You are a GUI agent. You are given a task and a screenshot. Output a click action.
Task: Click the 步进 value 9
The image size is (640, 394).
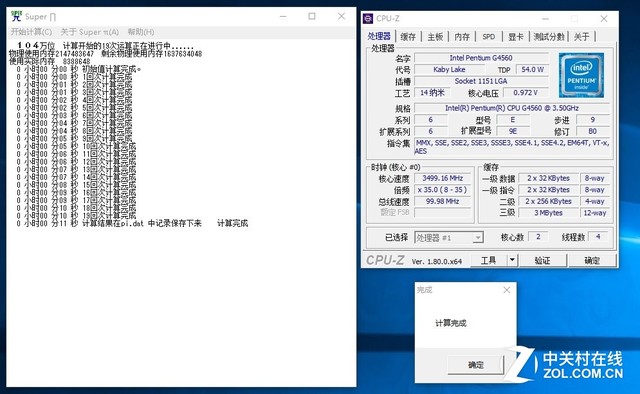coord(593,120)
